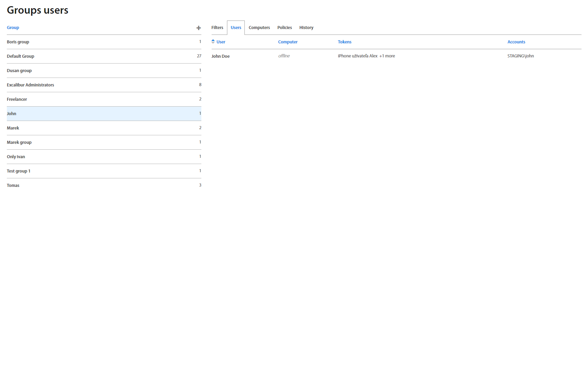
Task: Sort by Accounts column header
Action: click(x=516, y=42)
